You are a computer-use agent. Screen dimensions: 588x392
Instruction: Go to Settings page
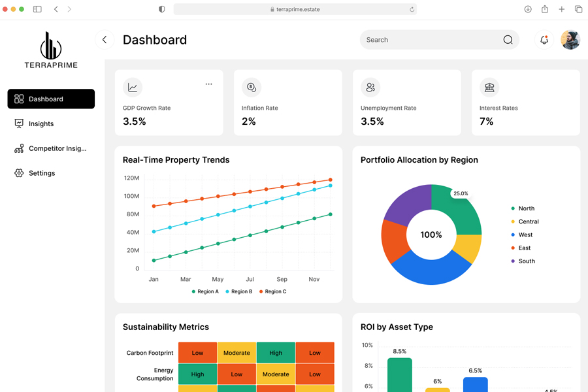click(41, 173)
